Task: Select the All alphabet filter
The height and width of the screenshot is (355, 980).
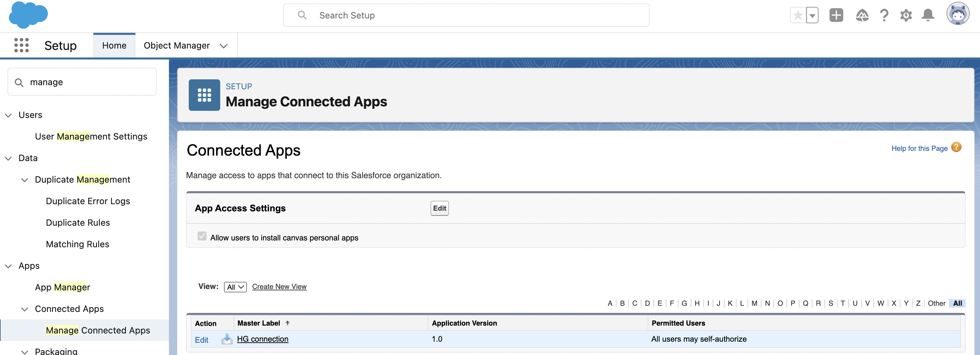Action: 957,303
